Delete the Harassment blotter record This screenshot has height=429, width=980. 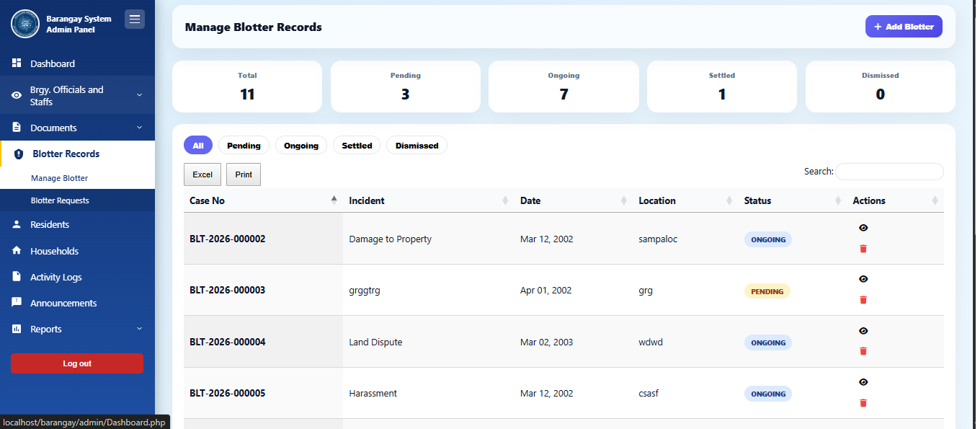coord(863,403)
